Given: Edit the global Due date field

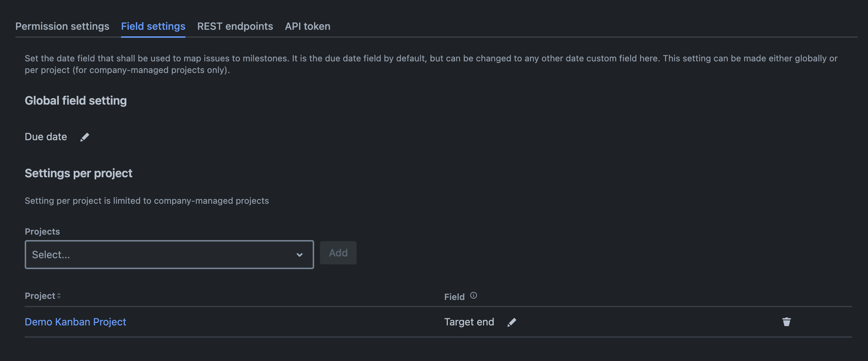Looking at the screenshot, I should click(85, 137).
